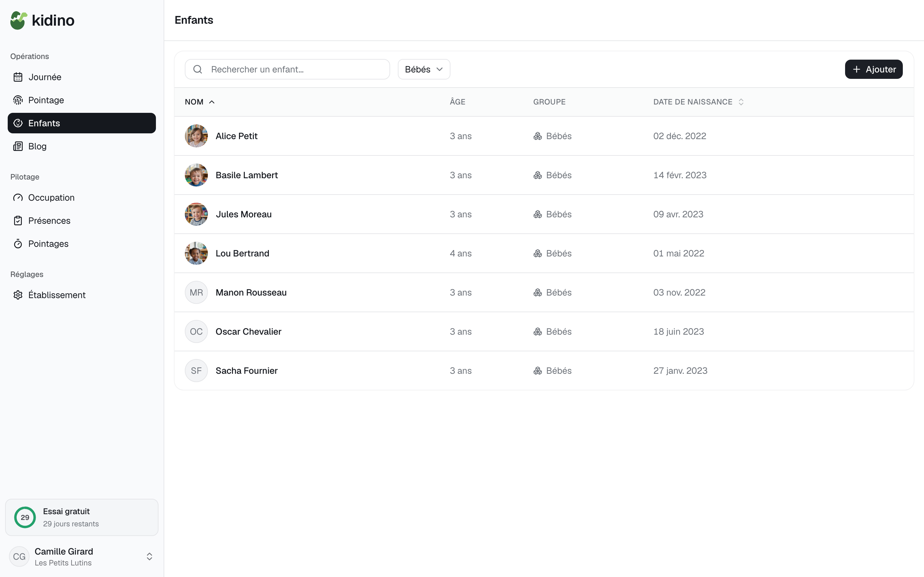Open Établissement settings gear icon
This screenshot has width=924, height=577.
tap(18, 295)
